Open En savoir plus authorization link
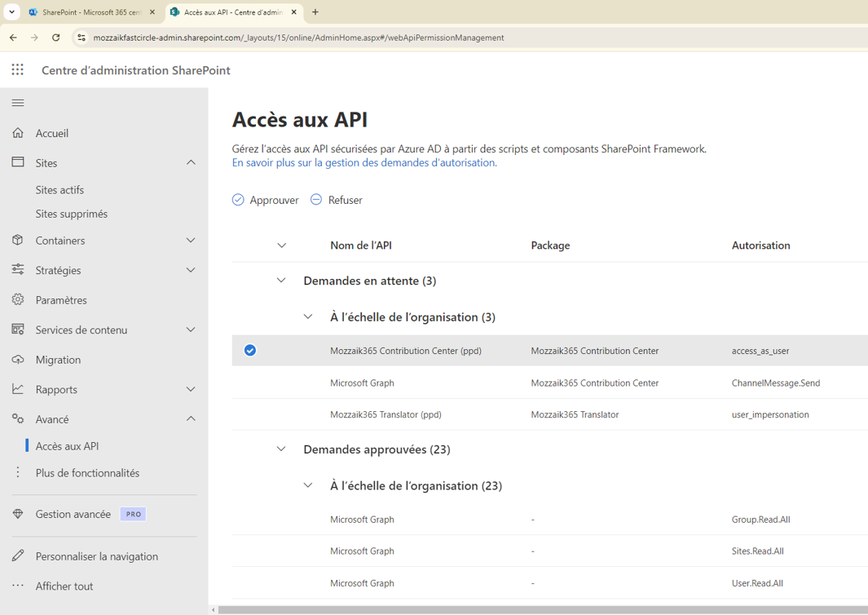Screen dimensions: 868x615 pos(364,162)
